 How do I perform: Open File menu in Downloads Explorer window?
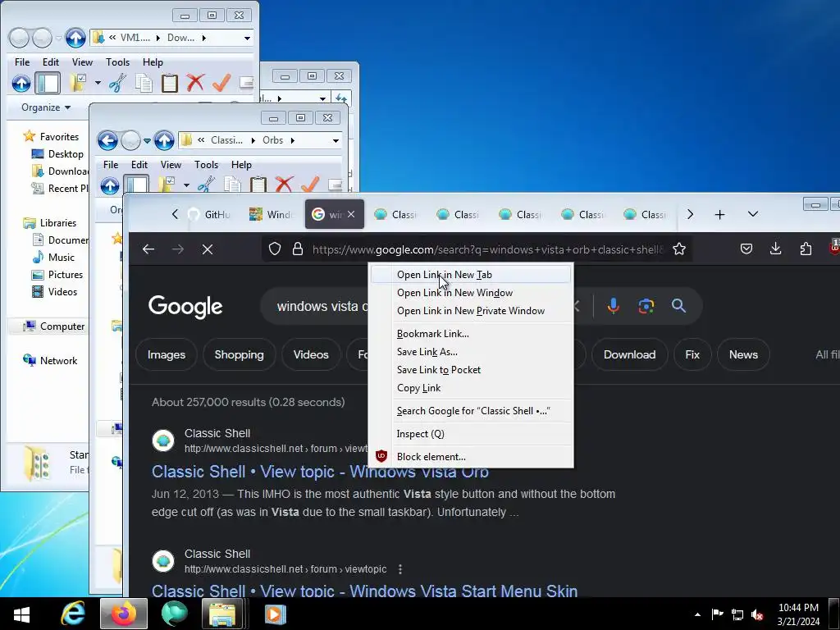click(22, 62)
